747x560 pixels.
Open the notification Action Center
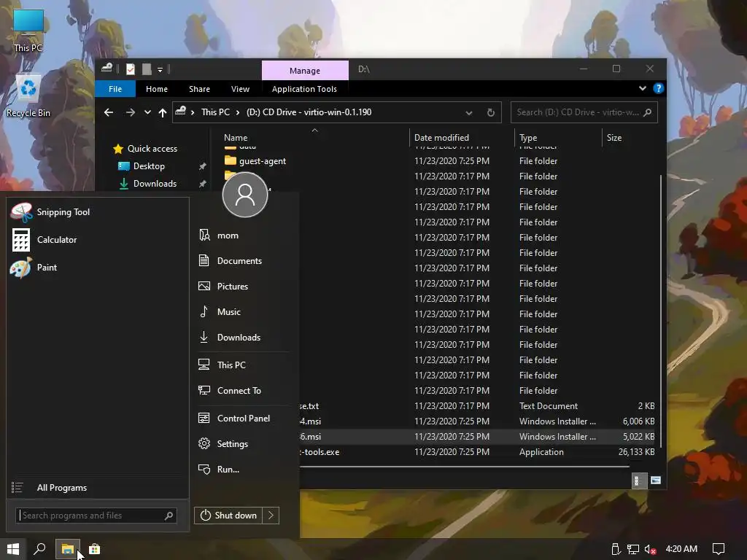[x=719, y=549]
